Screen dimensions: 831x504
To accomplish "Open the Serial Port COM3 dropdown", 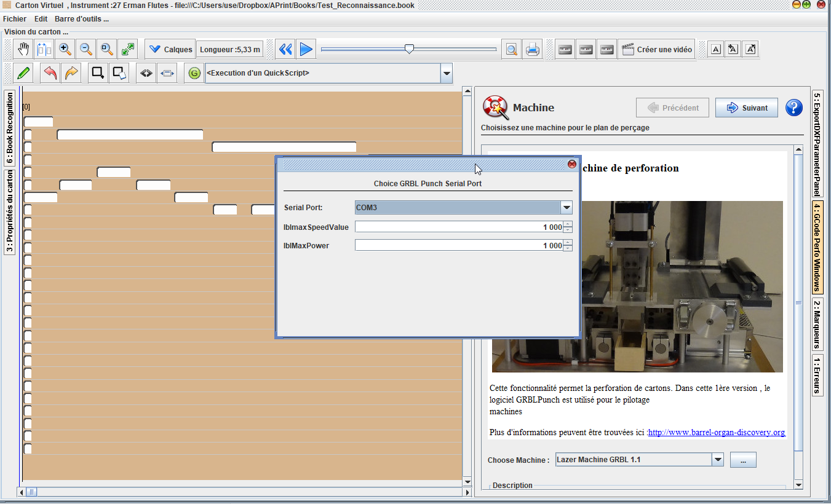I will [567, 208].
